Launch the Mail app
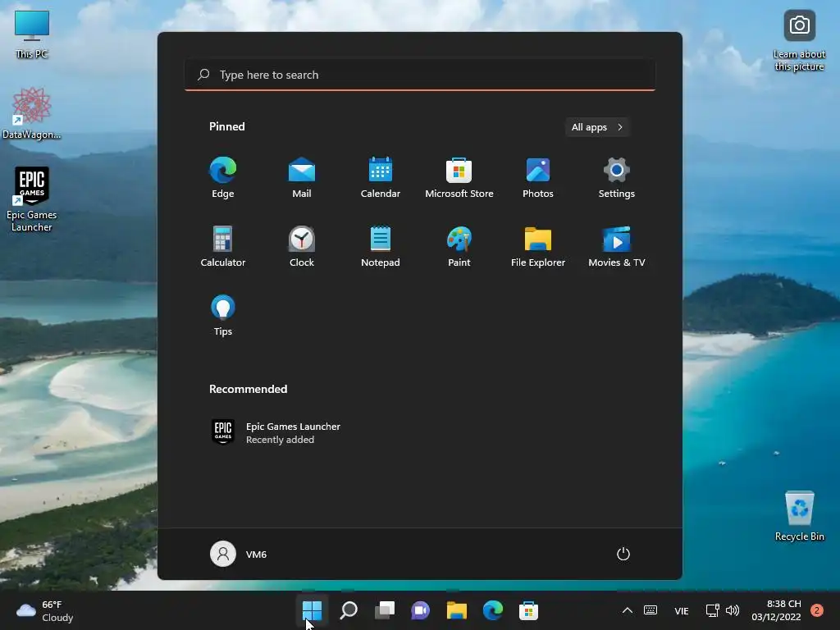This screenshot has height=630, width=840. 302,178
